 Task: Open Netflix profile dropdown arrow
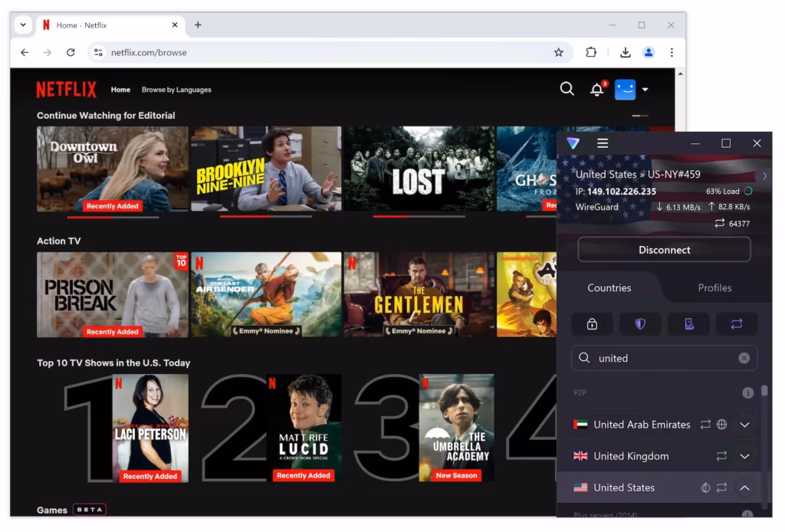point(645,90)
